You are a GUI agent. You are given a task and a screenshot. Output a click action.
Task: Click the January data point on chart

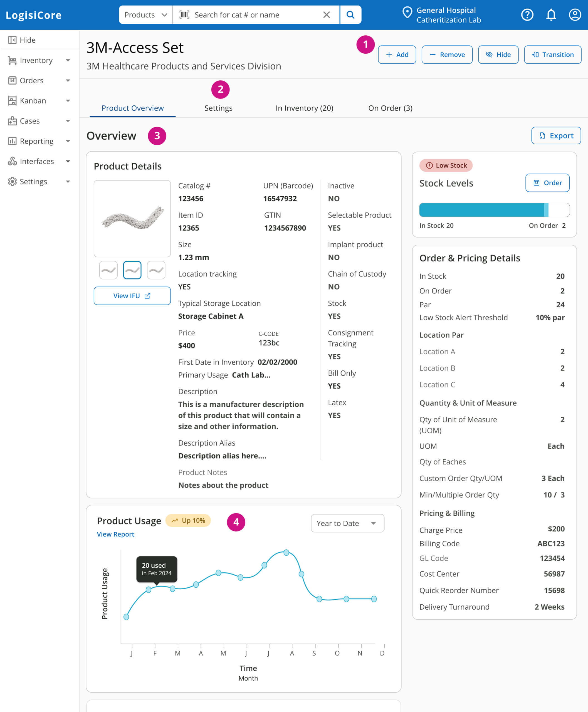click(126, 617)
